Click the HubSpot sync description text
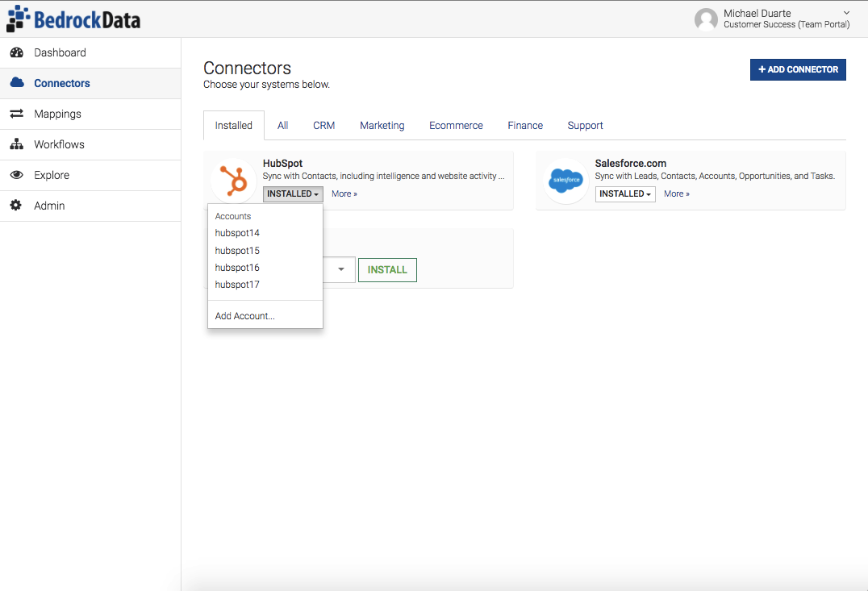This screenshot has height=591, width=868. click(384, 176)
